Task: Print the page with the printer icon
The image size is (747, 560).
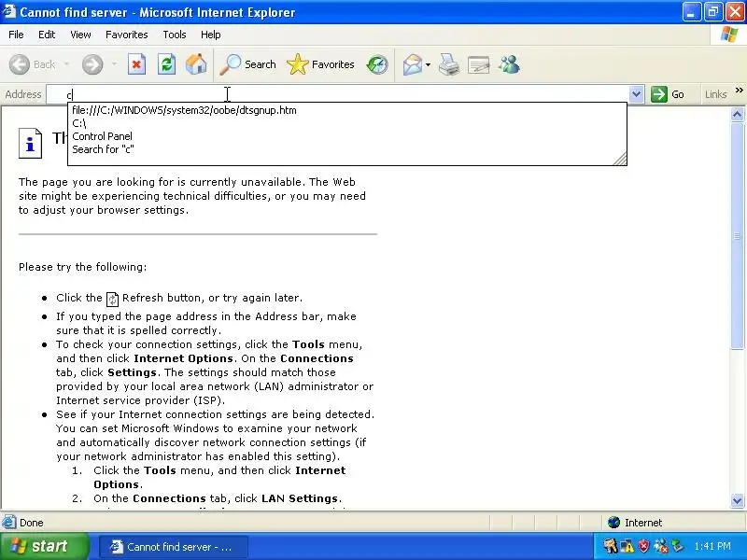Action: (449, 64)
